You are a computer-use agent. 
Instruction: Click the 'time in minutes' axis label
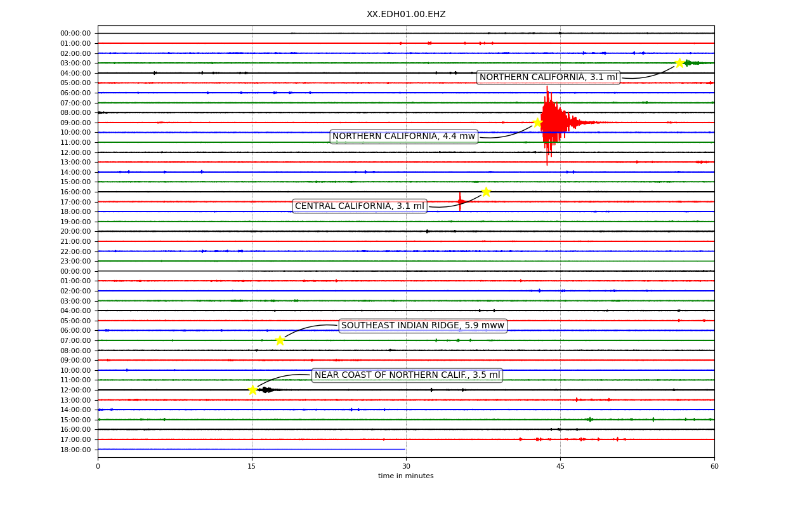(x=406, y=476)
